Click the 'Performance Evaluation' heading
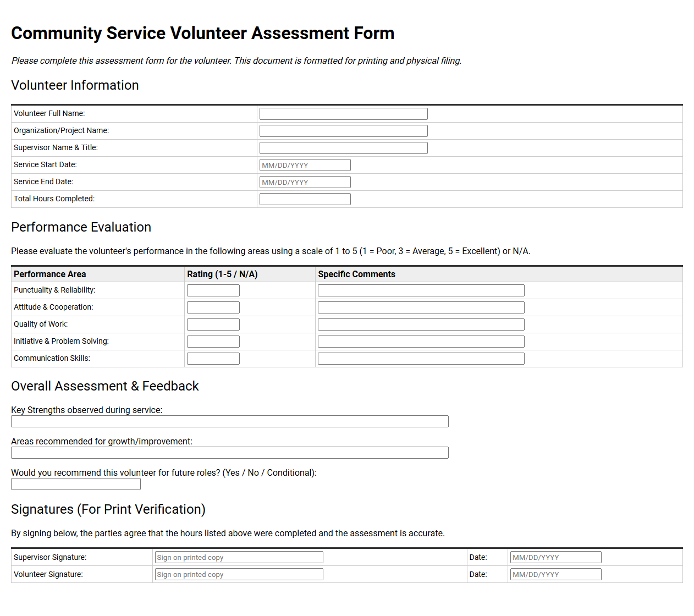694x616 pixels. (81, 227)
